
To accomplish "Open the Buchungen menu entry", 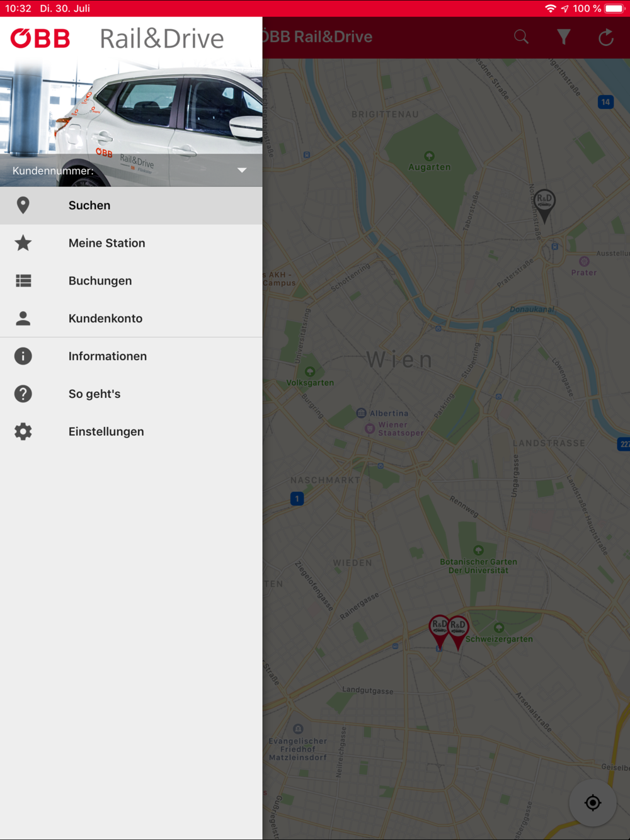I will [x=131, y=281].
